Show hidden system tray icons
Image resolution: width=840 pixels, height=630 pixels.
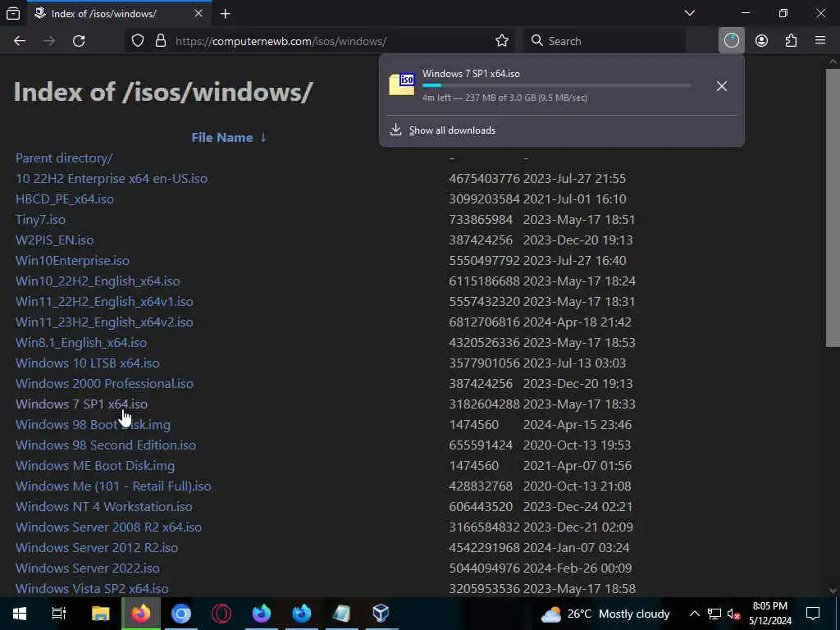[x=694, y=614]
